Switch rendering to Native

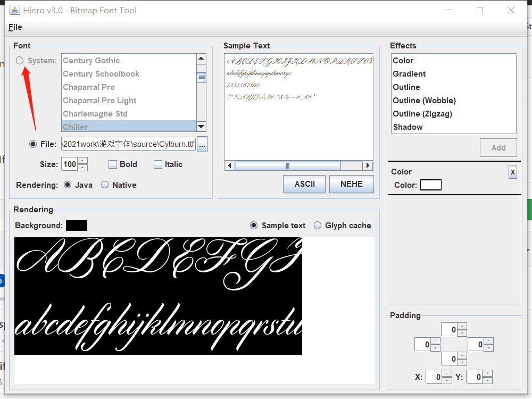point(105,185)
